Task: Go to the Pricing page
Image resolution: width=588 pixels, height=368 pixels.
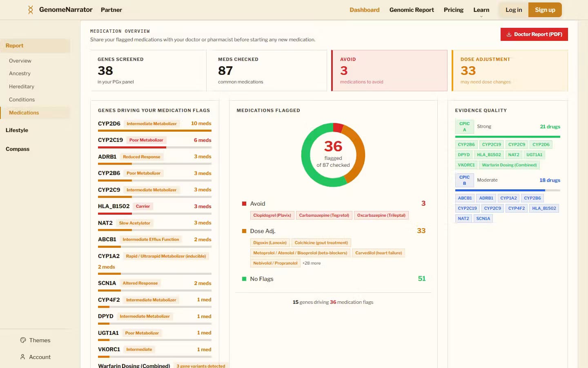Action: 454,10
